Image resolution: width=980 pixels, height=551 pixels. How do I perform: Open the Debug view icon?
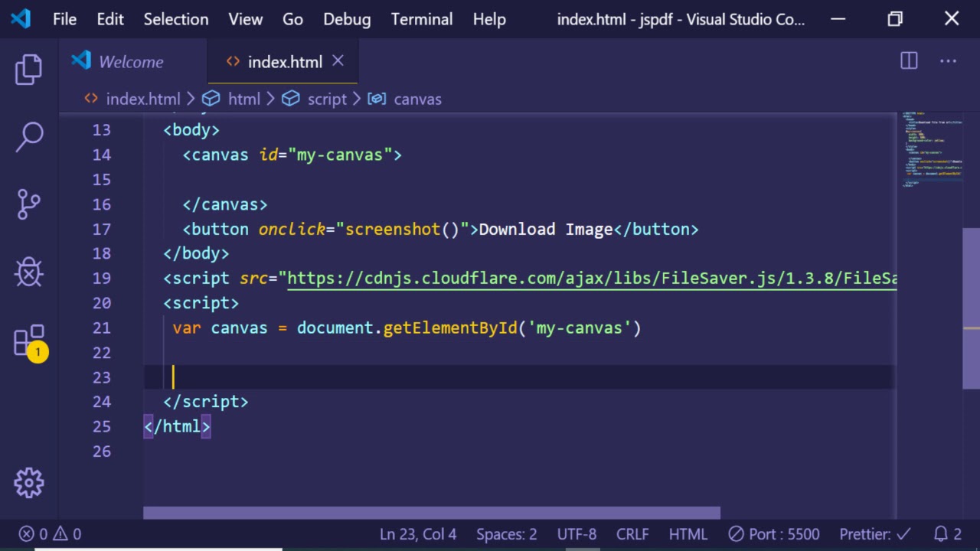tap(29, 272)
